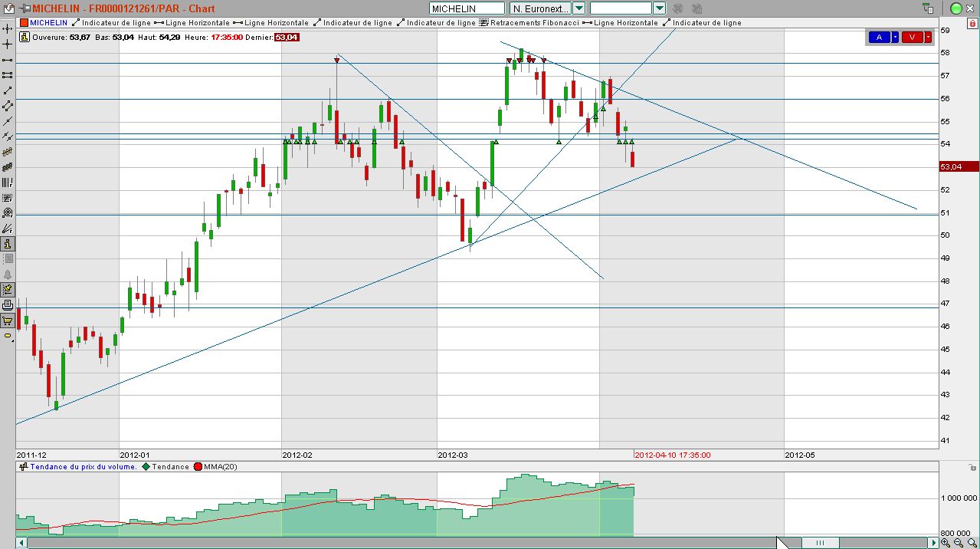Click the Ouverture 53,67 value
Screen dimensions: 980x549
coord(79,37)
